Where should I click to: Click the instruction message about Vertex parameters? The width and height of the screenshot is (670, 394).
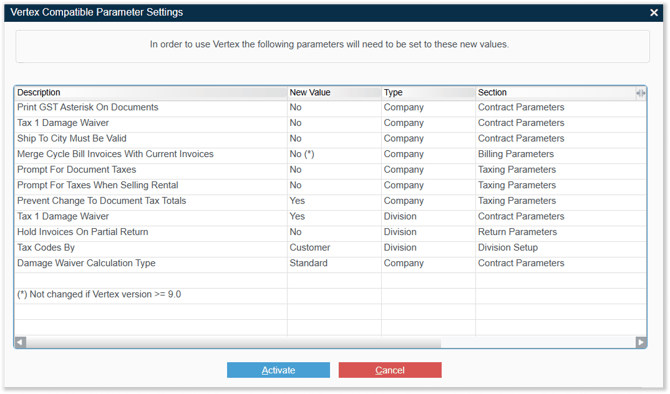[x=329, y=44]
